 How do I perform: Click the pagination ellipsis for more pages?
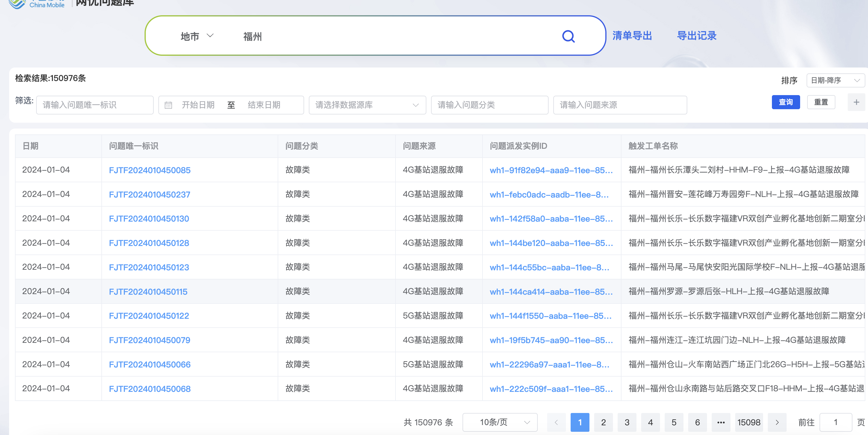(721, 422)
